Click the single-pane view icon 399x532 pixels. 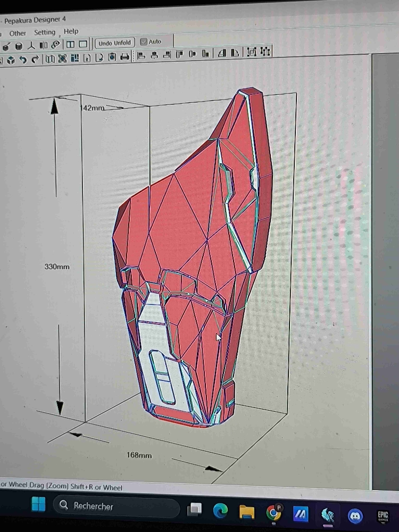83,44
